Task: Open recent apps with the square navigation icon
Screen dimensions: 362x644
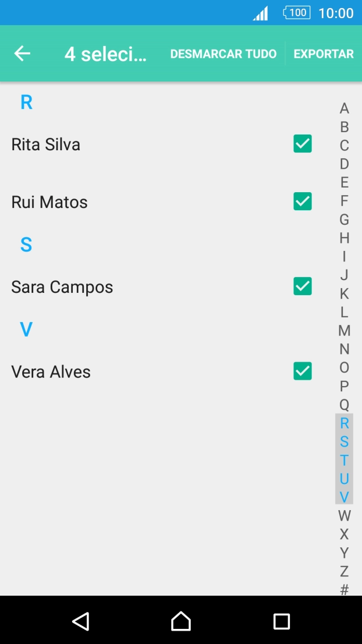Action: point(281,621)
